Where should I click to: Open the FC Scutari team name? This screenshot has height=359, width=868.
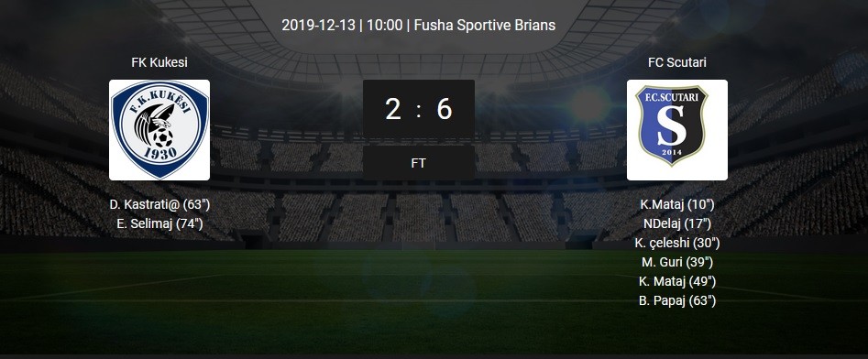677,62
